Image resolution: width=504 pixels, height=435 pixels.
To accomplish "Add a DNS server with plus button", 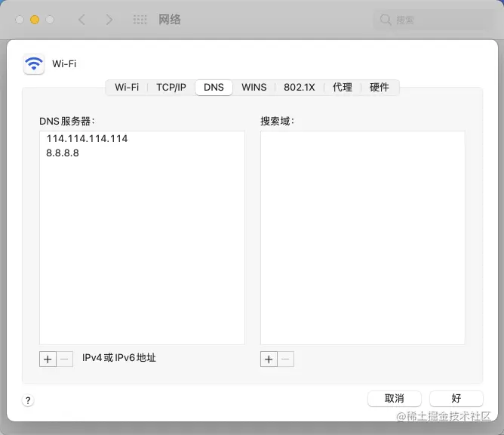I will coord(48,359).
